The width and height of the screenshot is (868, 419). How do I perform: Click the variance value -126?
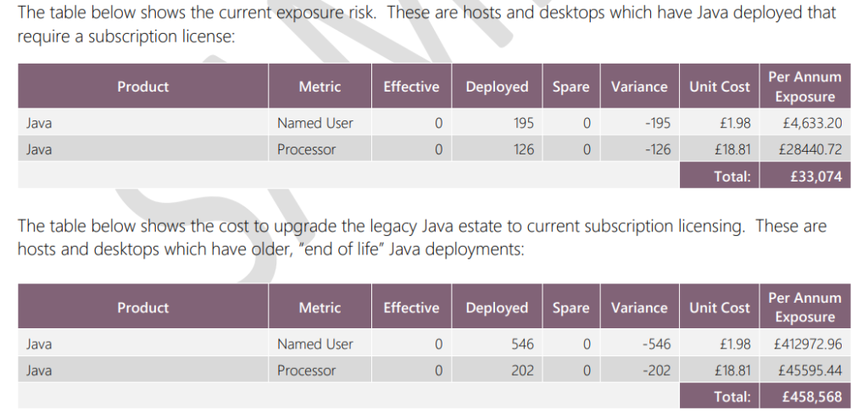point(658,149)
